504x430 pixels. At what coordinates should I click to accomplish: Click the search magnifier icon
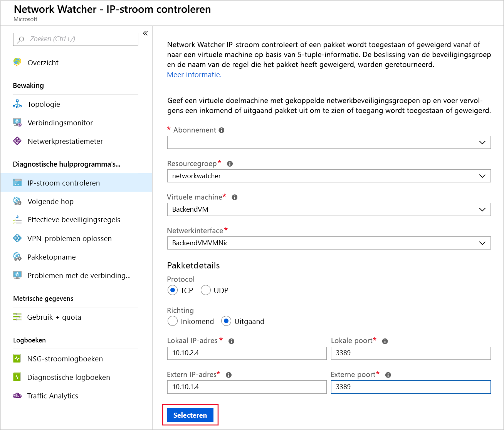(x=20, y=39)
